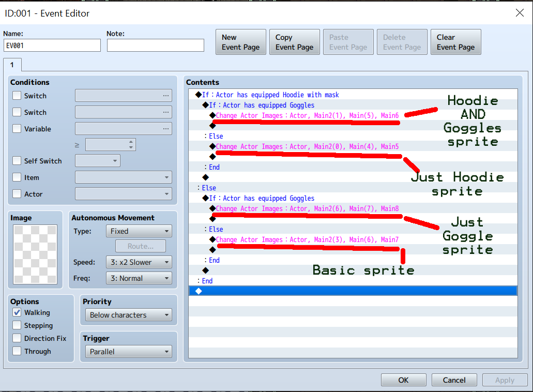Click the event Image preview box
Viewport: 533px width, 392px height.
(35, 254)
